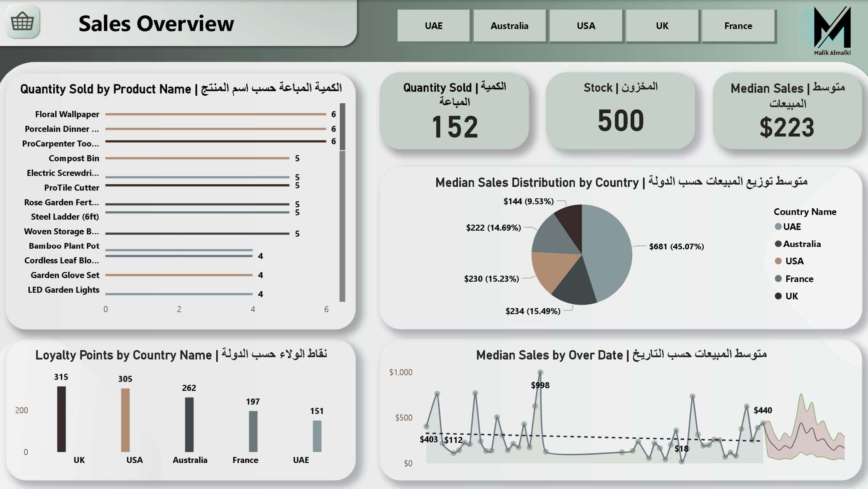Select the Compost Bin bar
Screen dimensions: 868x489
(x=197, y=158)
